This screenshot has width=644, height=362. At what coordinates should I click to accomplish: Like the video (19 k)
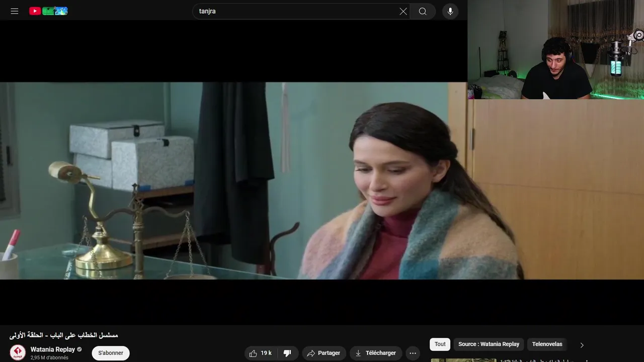(261, 353)
